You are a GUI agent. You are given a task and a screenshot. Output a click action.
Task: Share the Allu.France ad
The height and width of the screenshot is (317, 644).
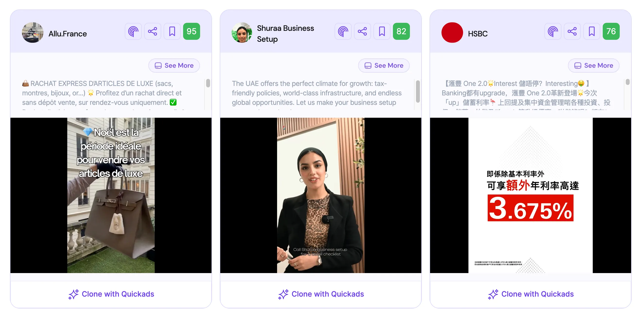(x=153, y=32)
